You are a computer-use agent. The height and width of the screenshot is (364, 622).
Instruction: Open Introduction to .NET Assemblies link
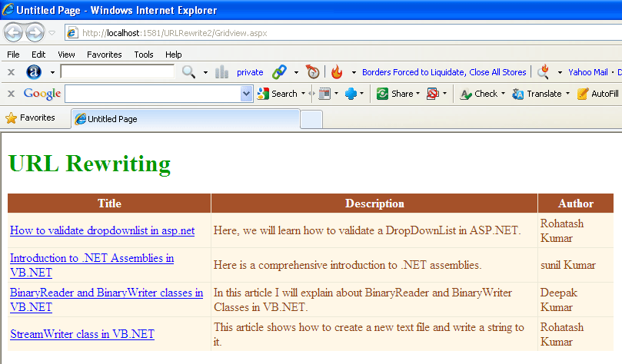coord(91,265)
